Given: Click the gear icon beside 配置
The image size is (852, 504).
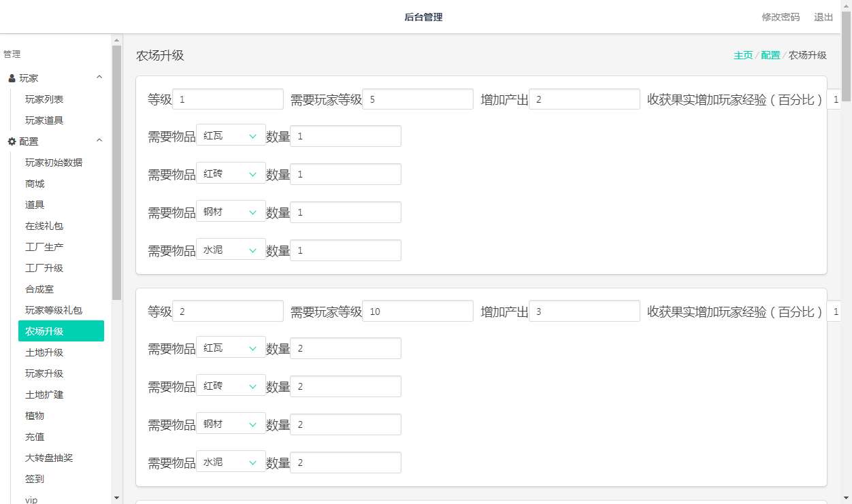Looking at the screenshot, I should pos(12,141).
